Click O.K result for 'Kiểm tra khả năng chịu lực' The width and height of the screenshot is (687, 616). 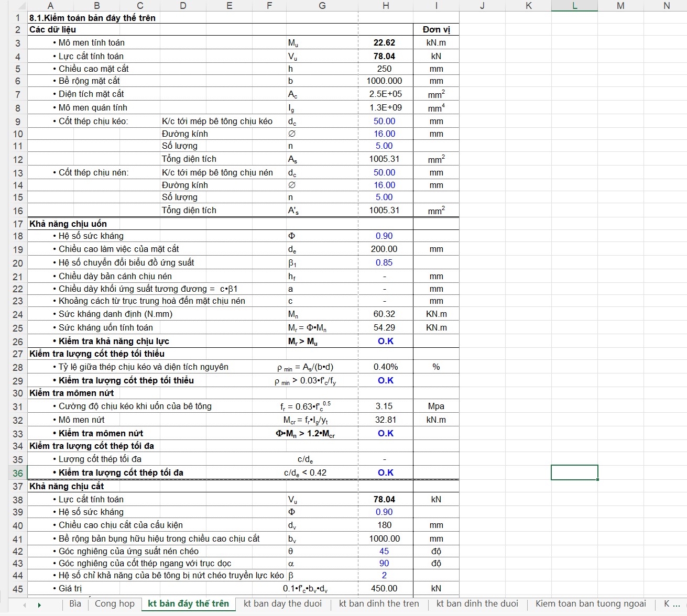386,341
